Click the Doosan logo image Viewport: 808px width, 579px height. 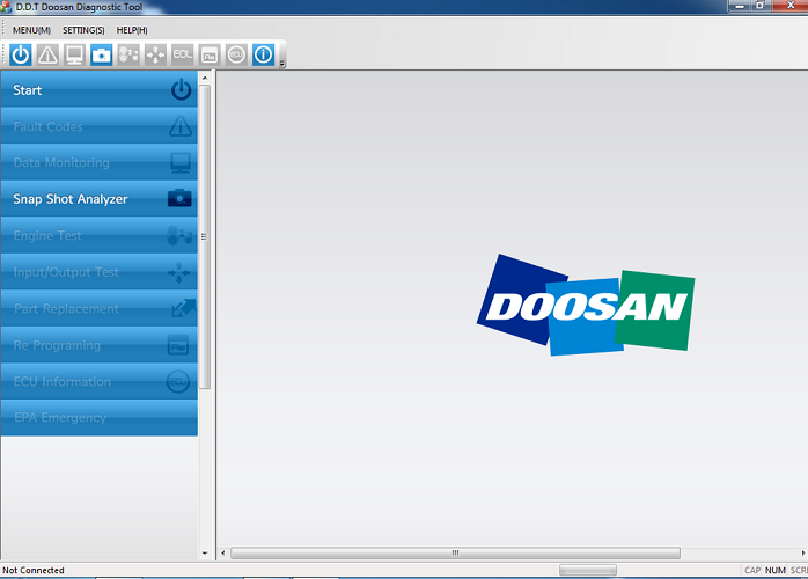click(x=586, y=305)
